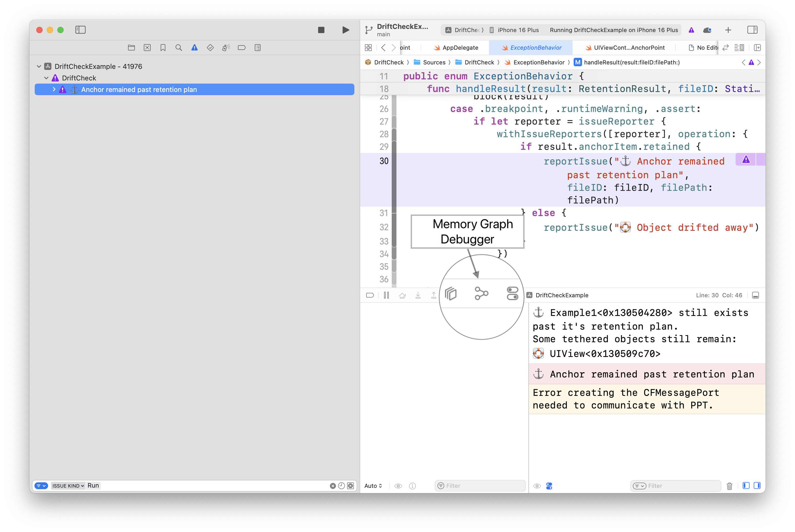
Task: Pause program execution in debug bar
Action: point(386,295)
